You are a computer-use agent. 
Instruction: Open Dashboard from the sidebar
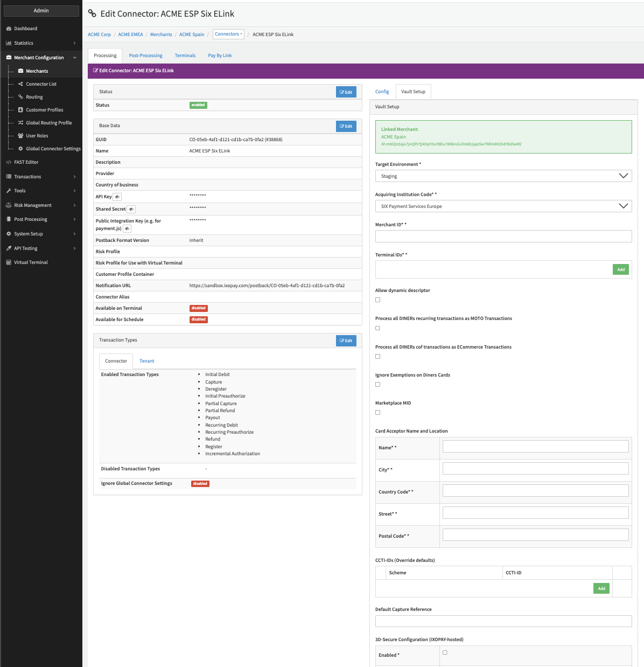(25, 29)
